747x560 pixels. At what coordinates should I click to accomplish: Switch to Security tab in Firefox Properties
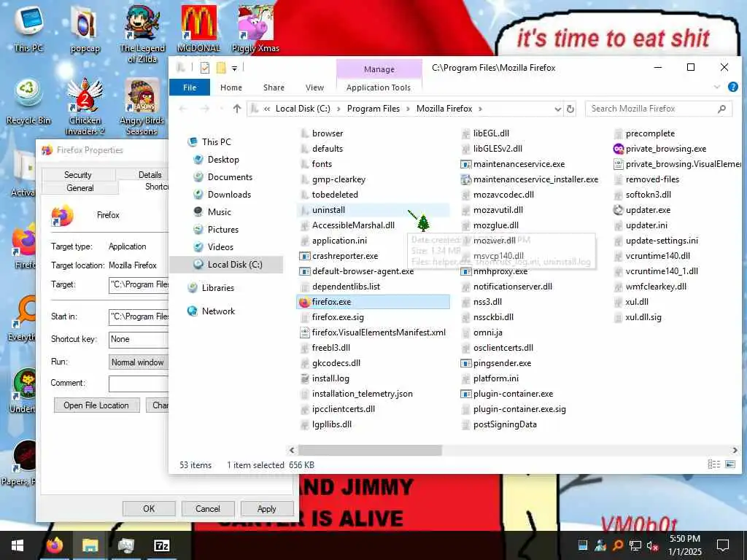78,175
